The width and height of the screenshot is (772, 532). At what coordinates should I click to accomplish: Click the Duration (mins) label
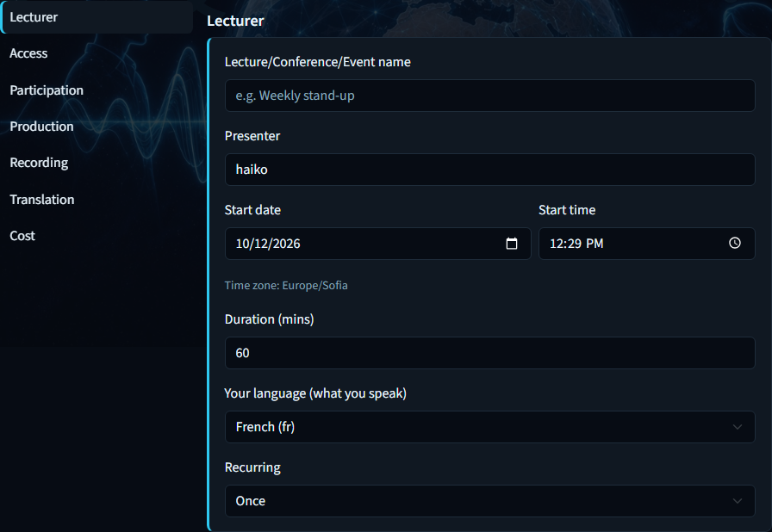pos(270,319)
